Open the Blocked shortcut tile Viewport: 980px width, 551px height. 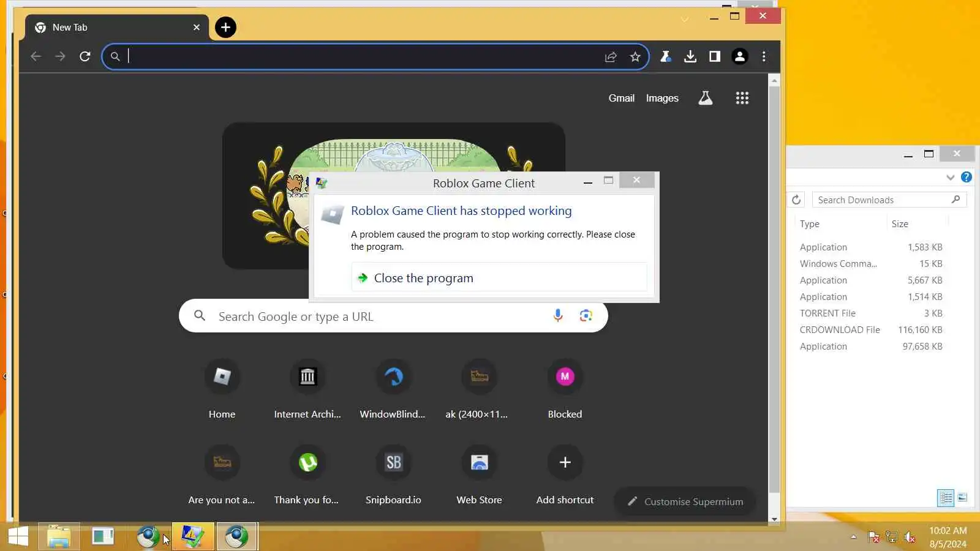click(565, 389)
